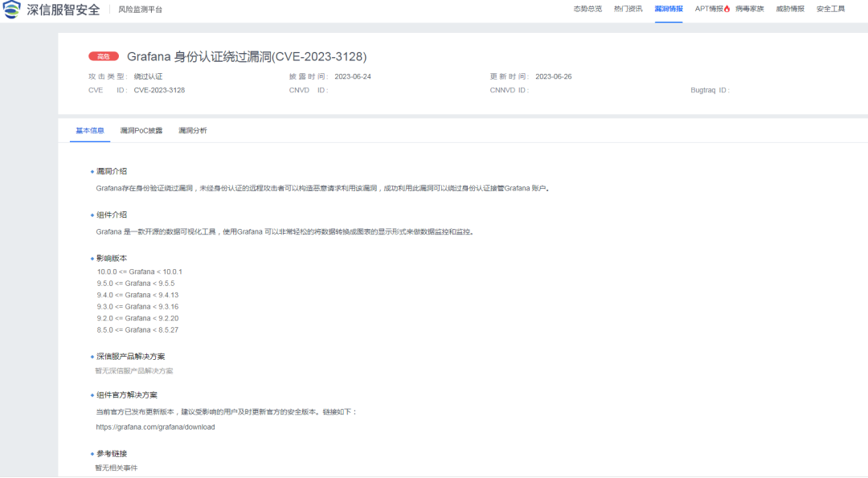Click the vulnerability description paragraph about Grafana存在身份验证绕过漏洞
Screen dimensions: 868x478
coord(323,188)
